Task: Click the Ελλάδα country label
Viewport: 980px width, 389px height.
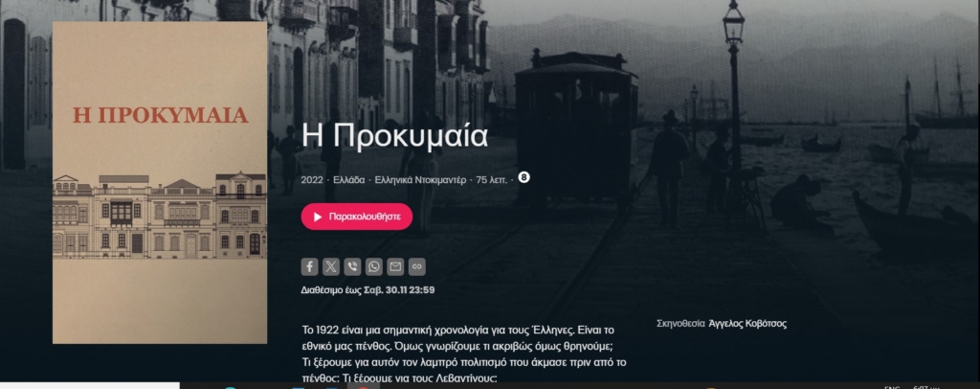Action: pos(348,179)
